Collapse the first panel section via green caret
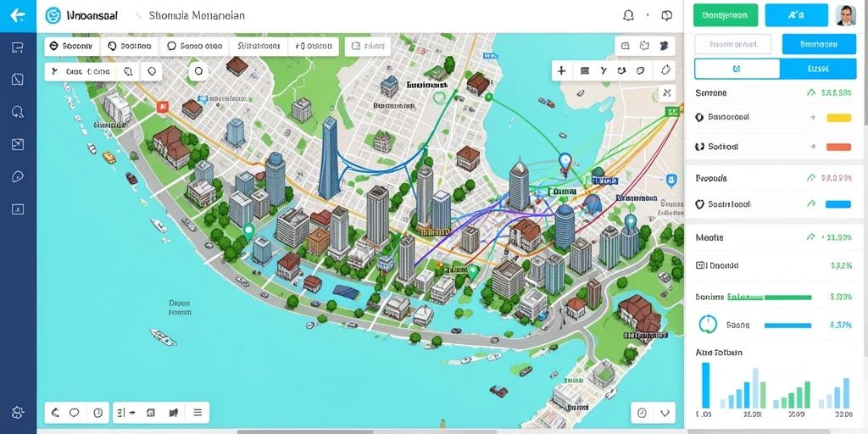The height and width of the screenshot is (434, 868). [811, 93]
